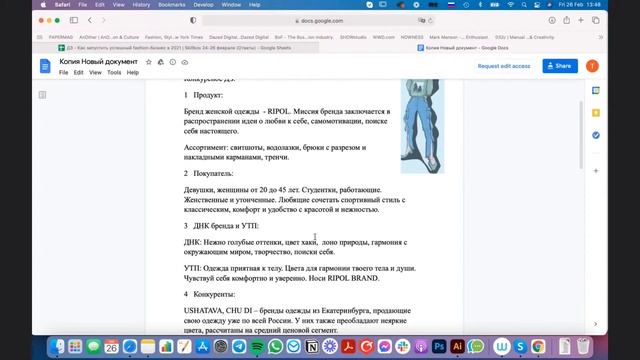Click the Spotlight search icon

coord(524,5)
